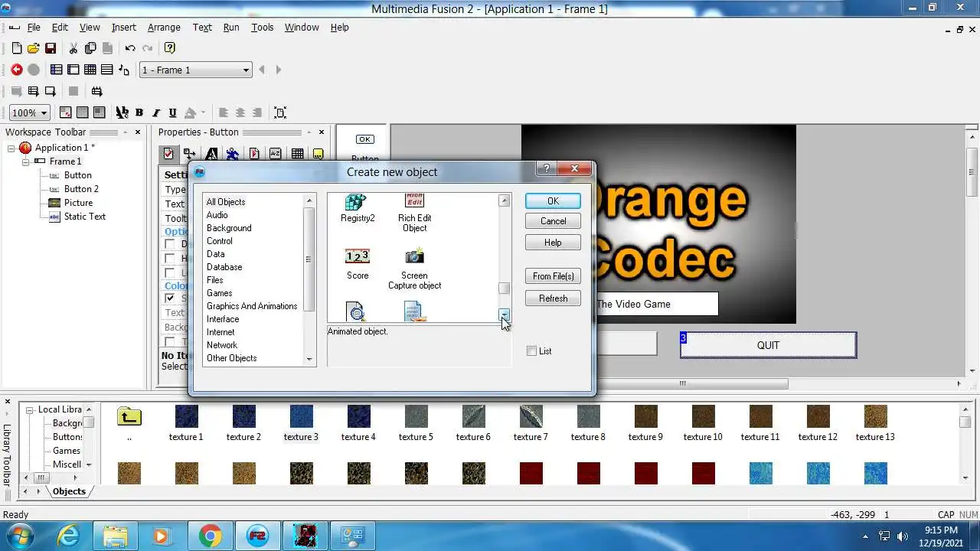The width and height of the screenshot is (980, 551).
Task: Collapse the Local Library tree node
Action: tap(30, 409)
